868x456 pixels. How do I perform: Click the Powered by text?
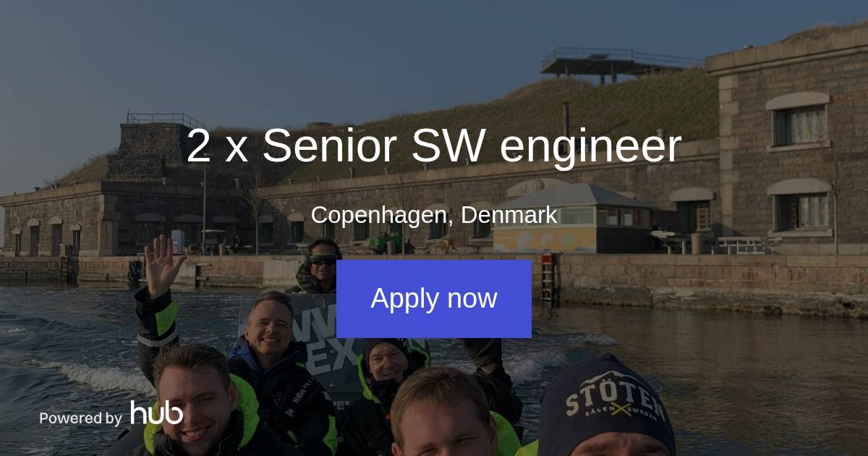coord(80,418)
